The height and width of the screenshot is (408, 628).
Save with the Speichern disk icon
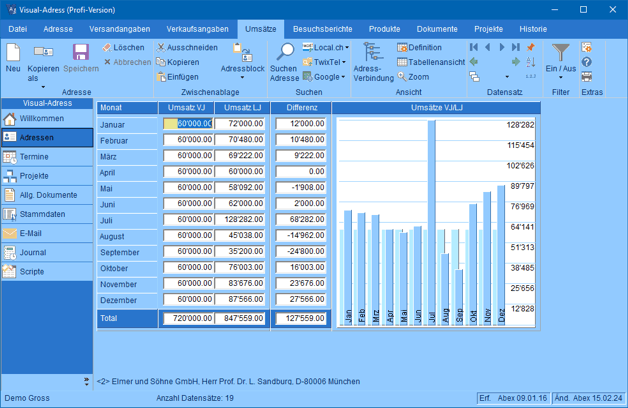81,52
